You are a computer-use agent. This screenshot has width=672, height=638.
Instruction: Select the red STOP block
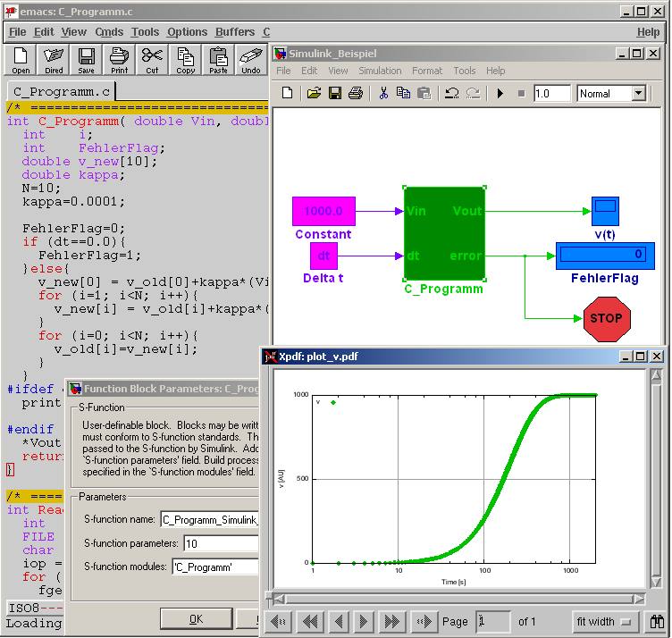coord(607,319)
